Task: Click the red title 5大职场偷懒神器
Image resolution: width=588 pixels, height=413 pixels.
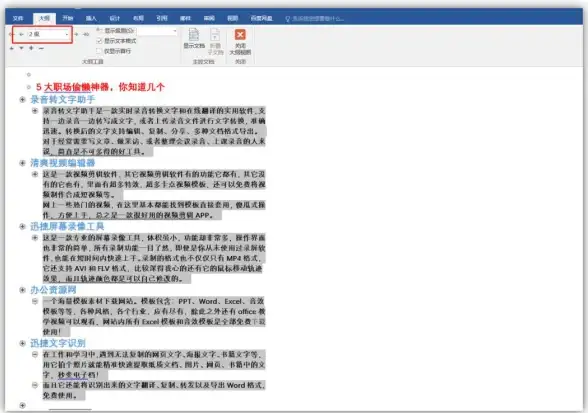Action: coord(100,87)
